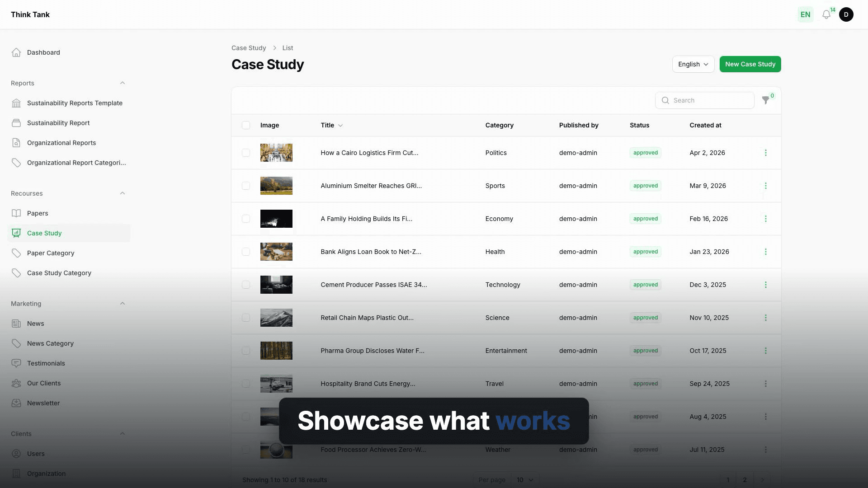Collapse the Reports sidebar section
The width and height of the screenshot is (868, 488).
[x=123, y=83]
